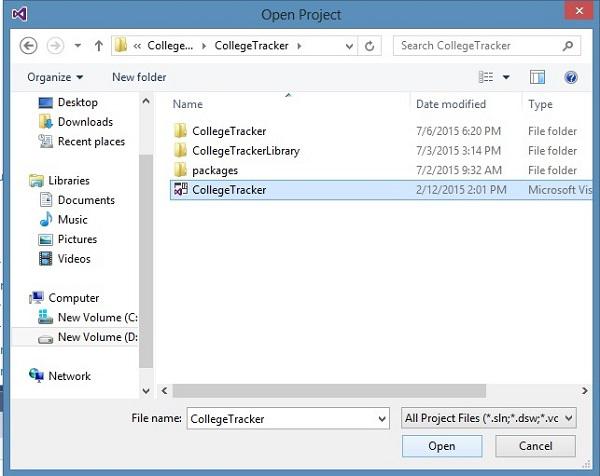Viewport: 600px width, 476px height.
Task: Select the CollegeTracker solution file
Action: (x=228, y=189)
